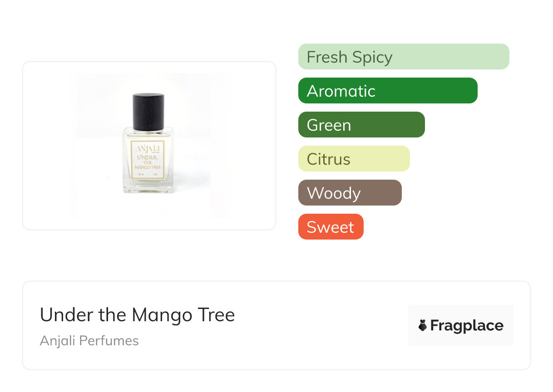Click the black cap of the bottle
This screenshot has width=553, height=392.
tap(148, 110)
